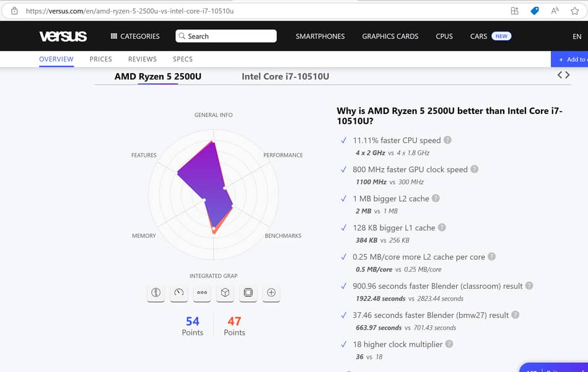
Task: Click the plus-circle category icon
Action: pos(271,293)
